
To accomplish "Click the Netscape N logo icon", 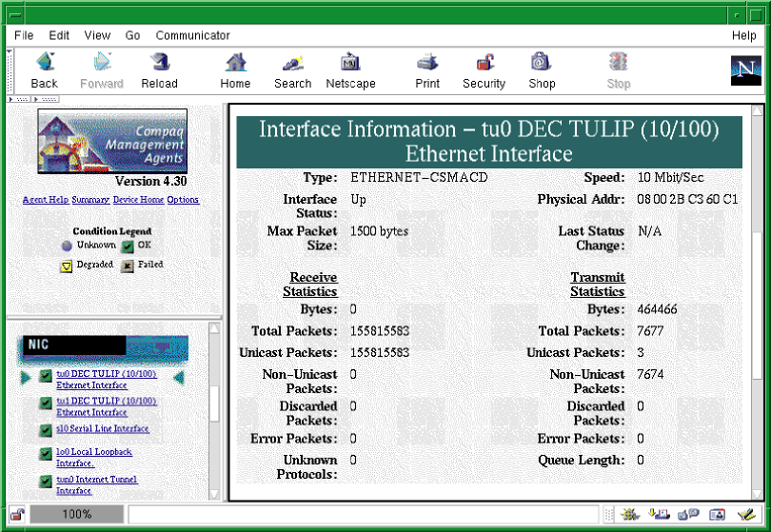I will [x=745, y=70].
